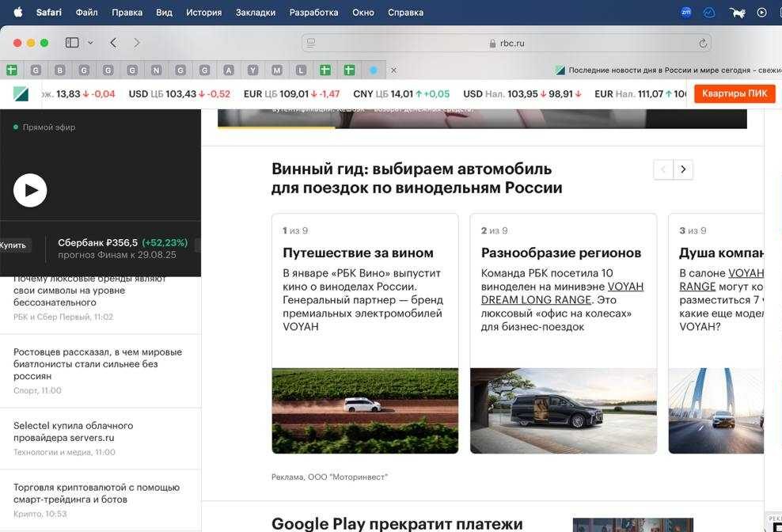Open the Now Playing menu bar icon
Screen dimensions: 782x532
pyautogui.click(x=761, y=13)
